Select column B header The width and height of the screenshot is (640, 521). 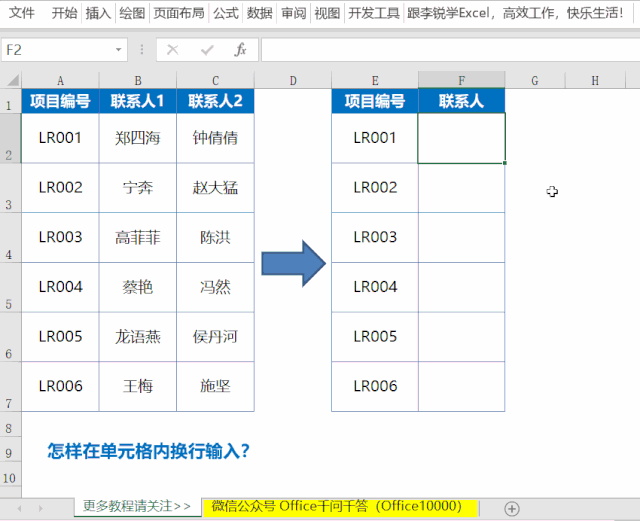[138, 80]
